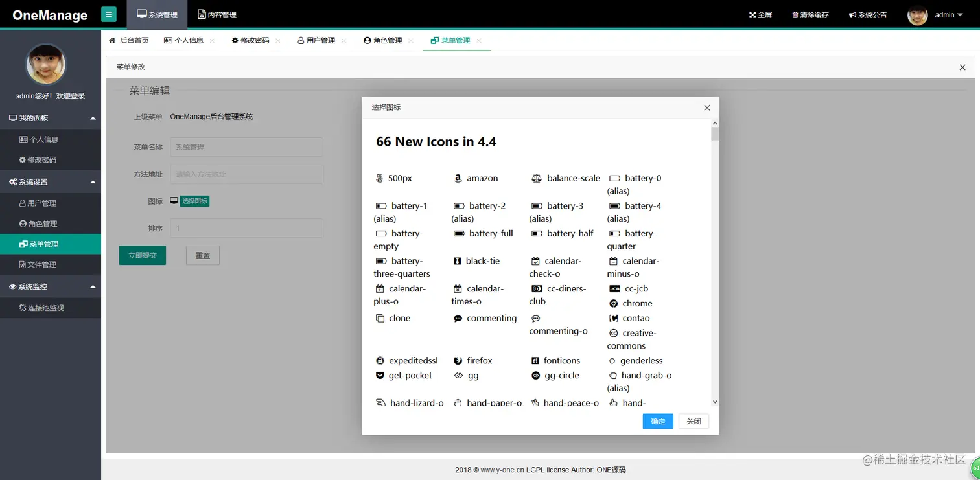Confirm icon selection with 确定 button
The width and height of the screenshot is (980, 480).
tap(658, 421)
